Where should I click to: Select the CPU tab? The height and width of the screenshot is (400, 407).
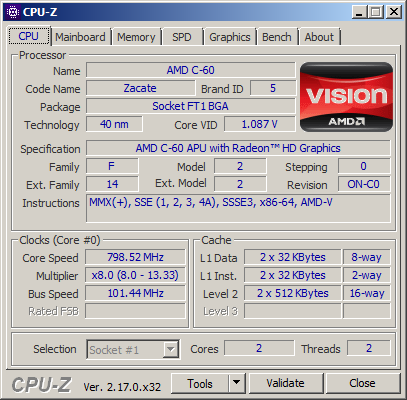tap(29, 36)
